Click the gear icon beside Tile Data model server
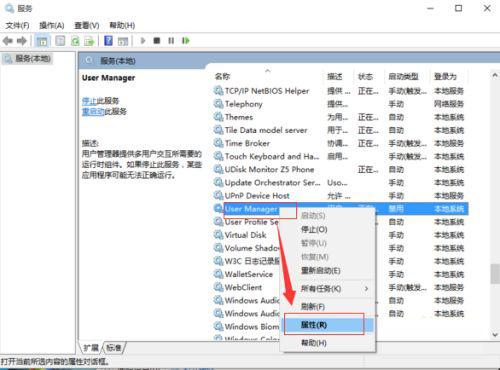Image resolution: width=500 pixels, height=370 pixels. pos(218,130)
